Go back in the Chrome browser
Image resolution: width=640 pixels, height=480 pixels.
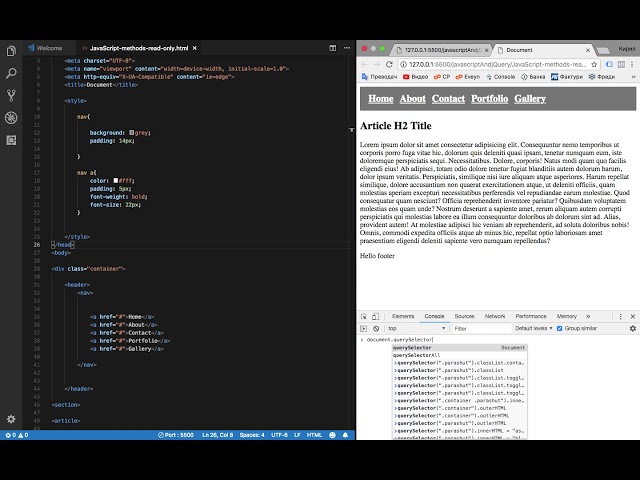364,64
